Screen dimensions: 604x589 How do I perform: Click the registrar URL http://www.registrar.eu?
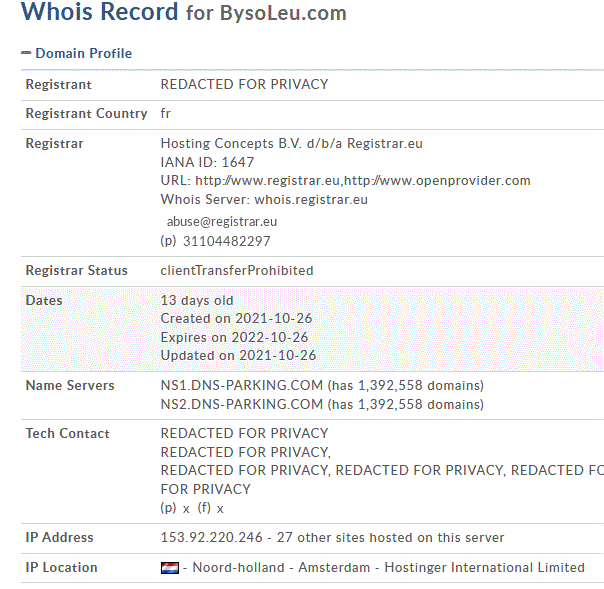click(267, 181)
